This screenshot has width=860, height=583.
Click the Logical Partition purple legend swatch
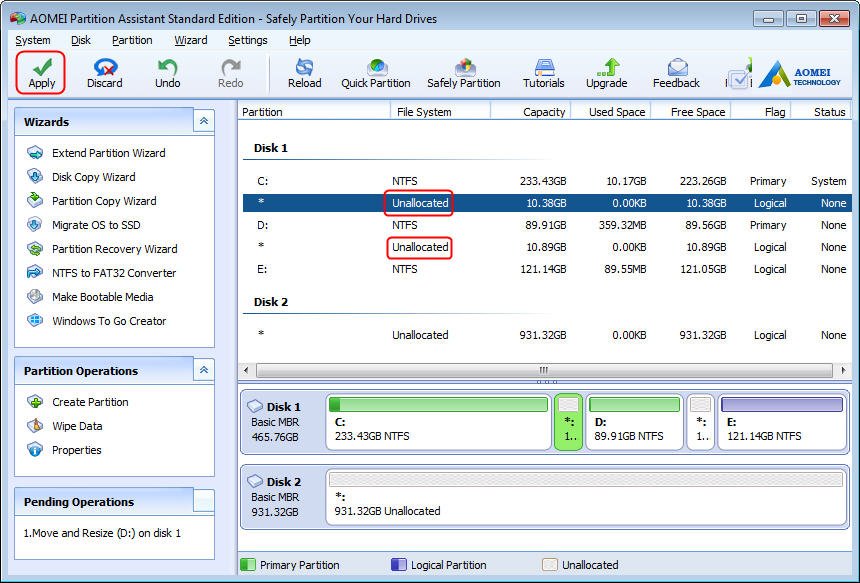click(x=399, y=565)
